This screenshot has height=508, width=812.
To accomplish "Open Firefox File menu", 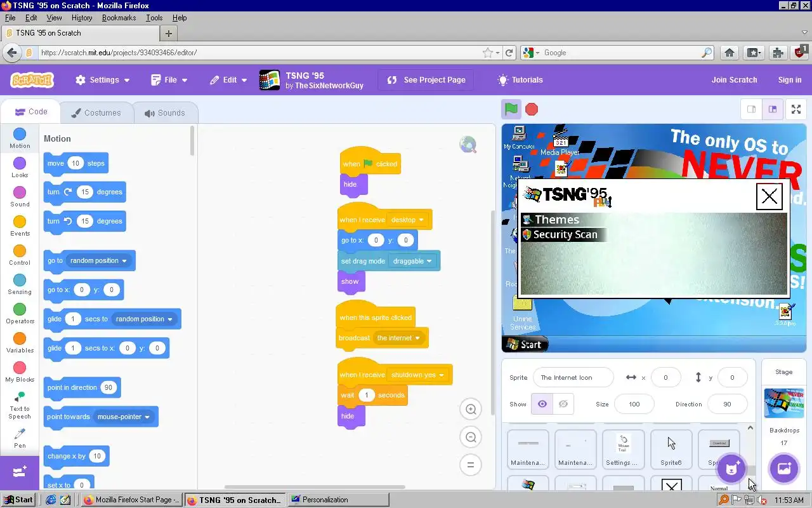I will [10, 18].
